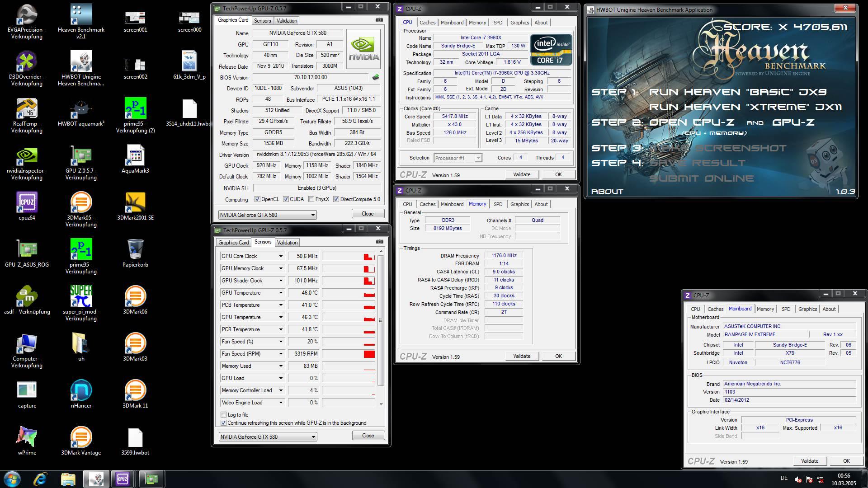Click the GPU-Z camera screenshot icon in Graphics Card window
The width and height of the screenshot is (868, 488).
coord(379,20)
